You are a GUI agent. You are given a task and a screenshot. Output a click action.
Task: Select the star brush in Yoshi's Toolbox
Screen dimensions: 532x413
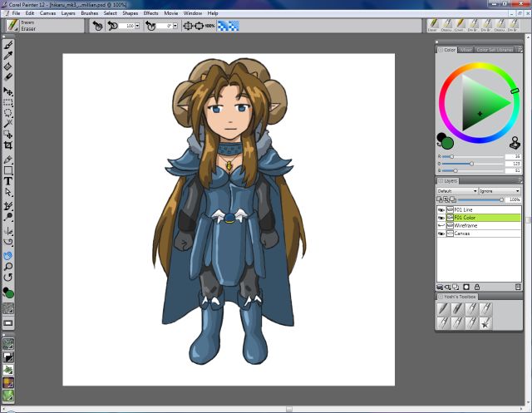(x=485, y=324)
